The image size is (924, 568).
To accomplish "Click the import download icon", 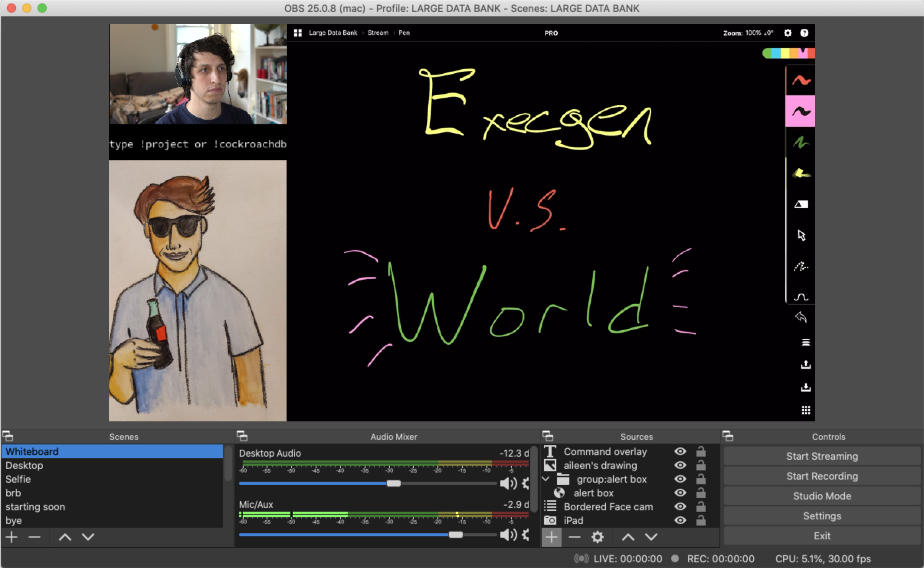I will pos(806,387).
